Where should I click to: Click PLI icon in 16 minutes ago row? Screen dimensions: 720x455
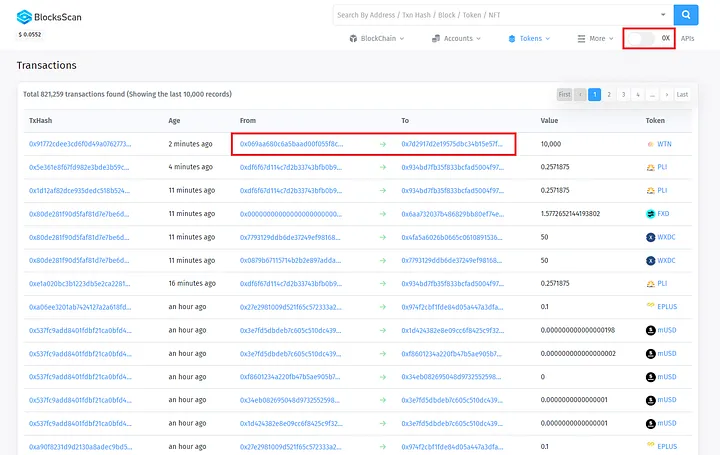click(650, 284)
